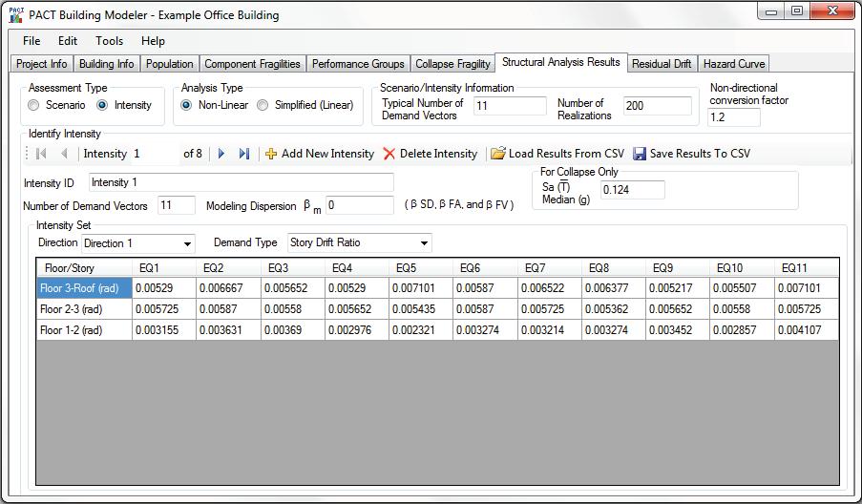Click the Load Results From CSV label

click(x=566, y=154)
